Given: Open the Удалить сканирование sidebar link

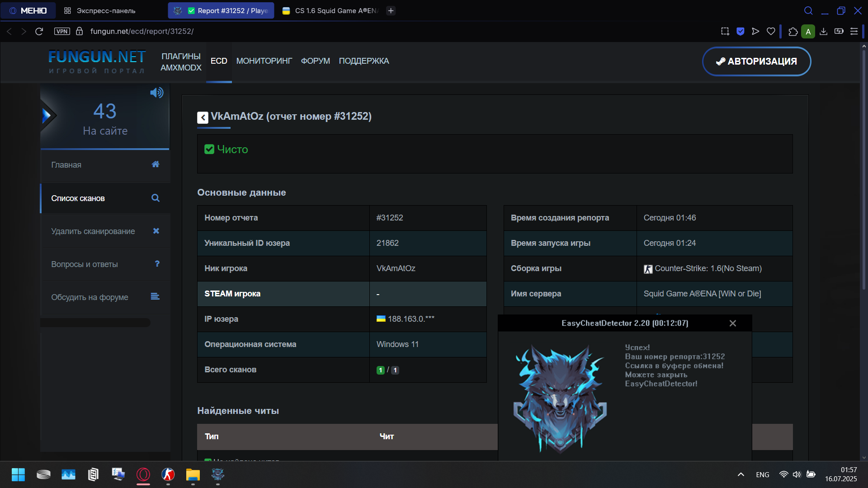Looking at the screenshot, I should point(105,231).
